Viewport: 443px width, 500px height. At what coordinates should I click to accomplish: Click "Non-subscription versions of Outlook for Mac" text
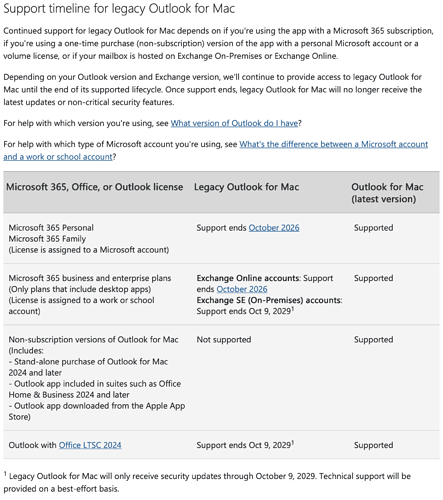click(x=93, y=340)
